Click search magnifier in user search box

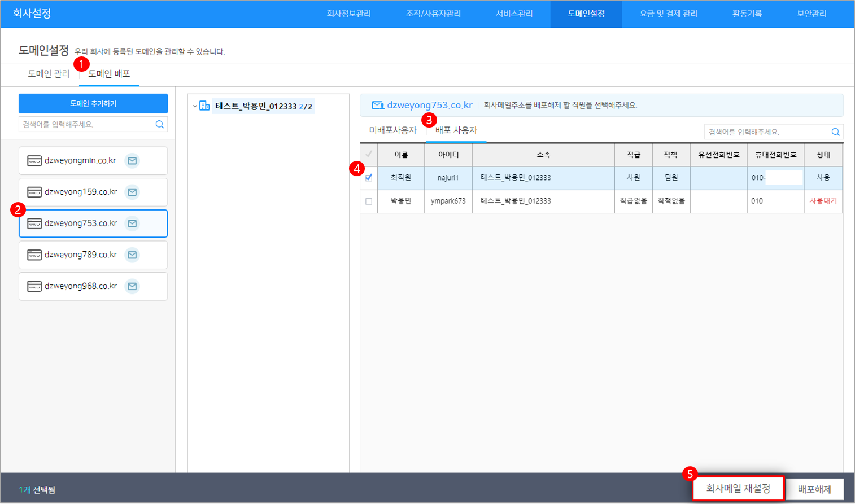coord(835,132)
